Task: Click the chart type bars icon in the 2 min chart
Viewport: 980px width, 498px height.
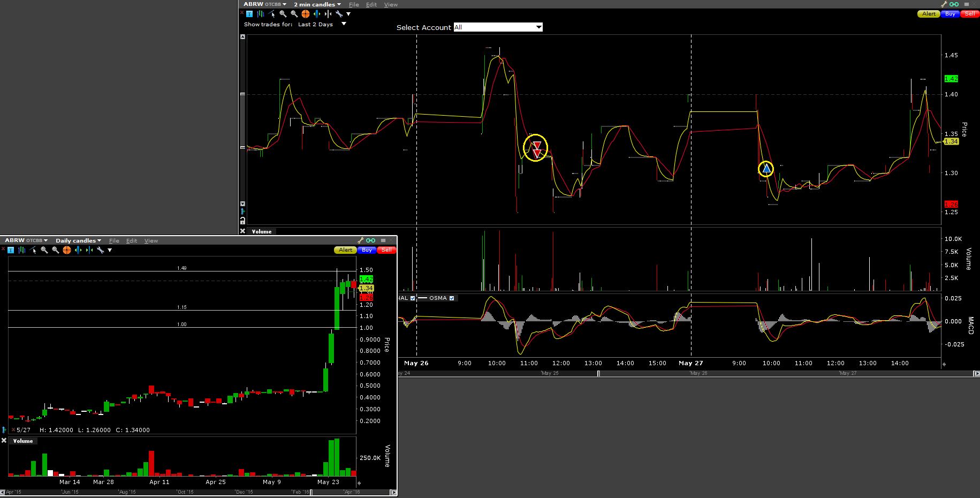Action: point(261,14)
